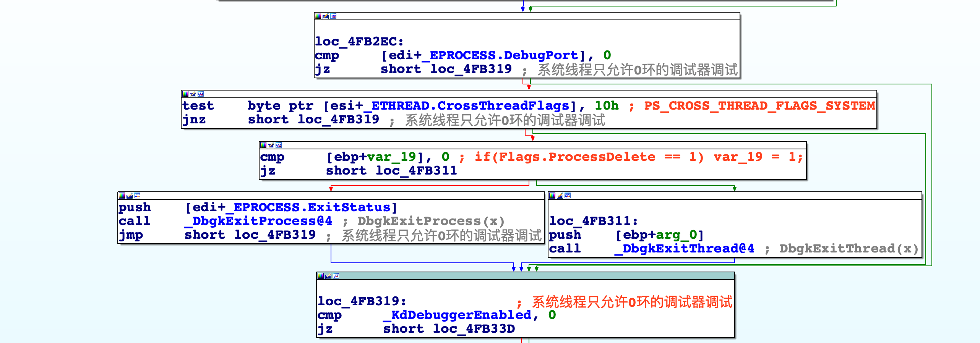Click pencil icon on CrossThreadFlags test block
The image size is (980, 343).
click(193, 94)
